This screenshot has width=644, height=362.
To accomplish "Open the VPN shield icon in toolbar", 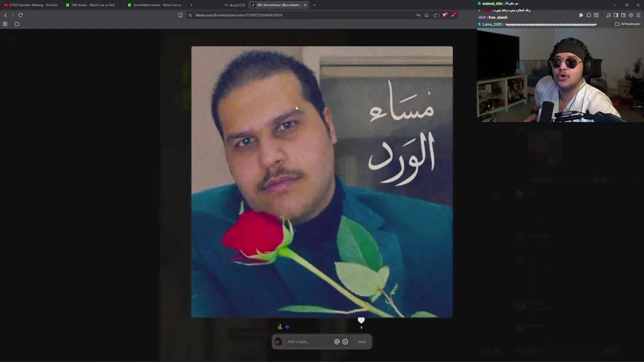I will coord(631,15).
